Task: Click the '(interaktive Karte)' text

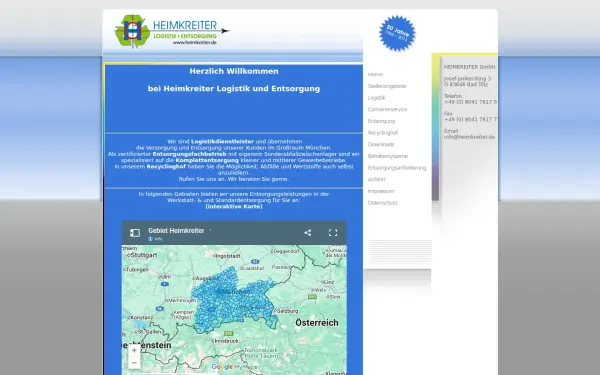Action: click(x=234, y=207)
